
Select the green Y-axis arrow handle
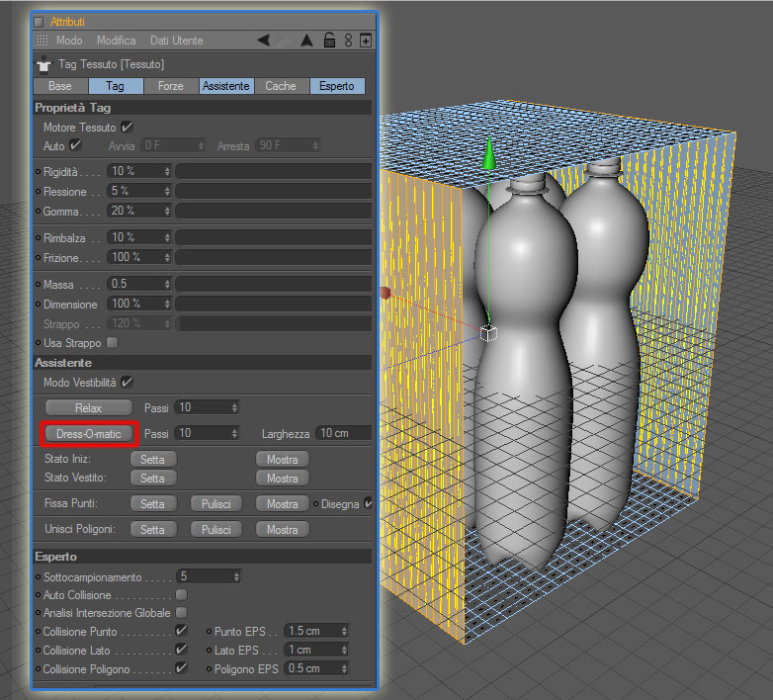point(488,154)
